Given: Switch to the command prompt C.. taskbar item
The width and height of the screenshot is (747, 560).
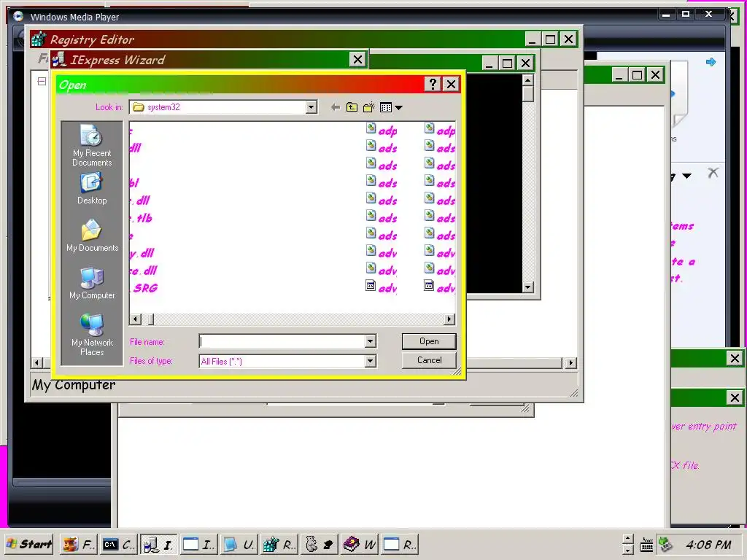Looking at the screenshot, I should [119, 544].
